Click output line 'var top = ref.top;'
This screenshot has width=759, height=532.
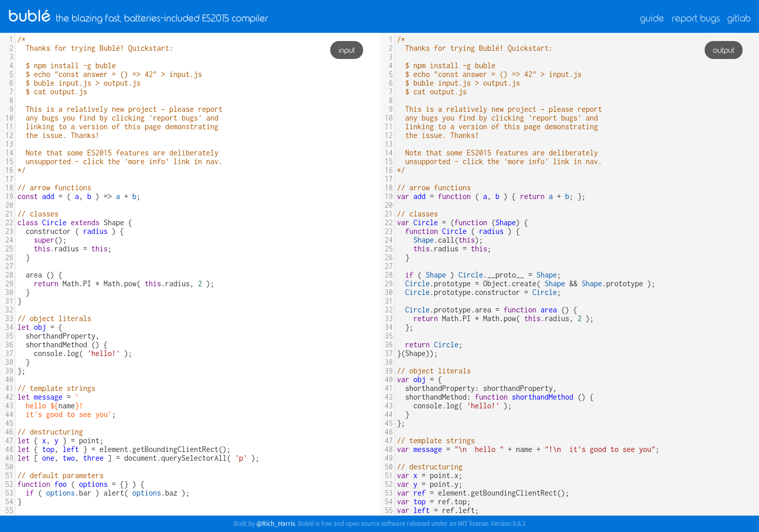[x=434, y=502]
